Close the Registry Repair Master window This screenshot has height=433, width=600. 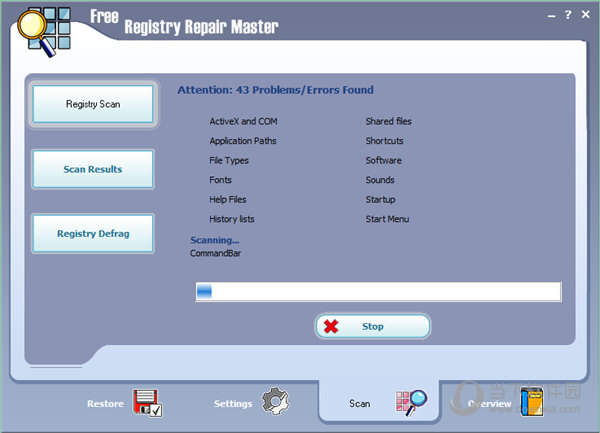(585, 15)
